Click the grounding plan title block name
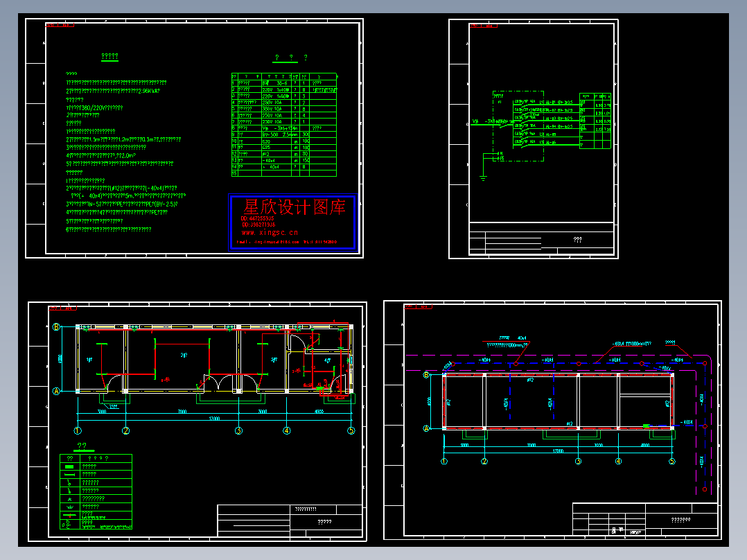This screenshot has height=560, width=747. point(680,520)
